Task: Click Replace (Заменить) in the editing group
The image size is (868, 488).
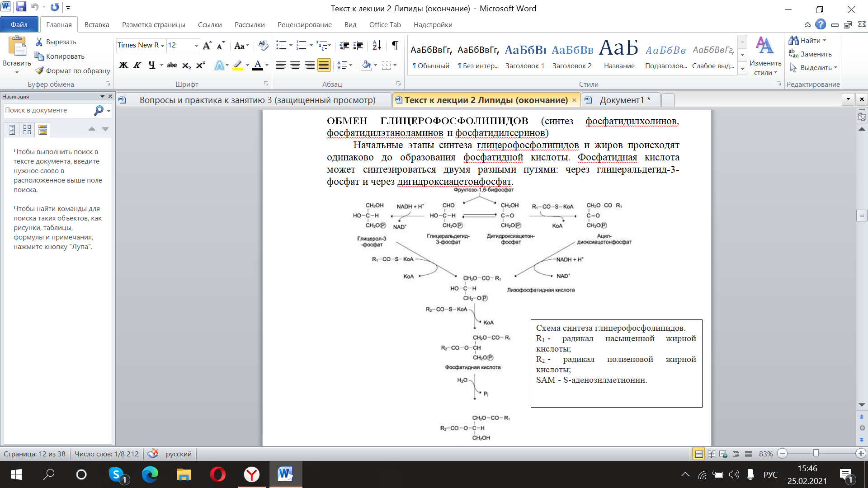Action: pyautogui.click(x=810, y=54)
